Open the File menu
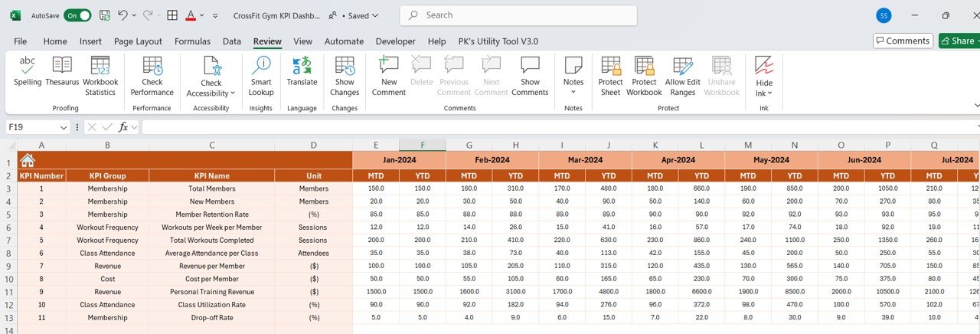Image resolution: width=980 pixels, height=334 pixels. (20, 41)
